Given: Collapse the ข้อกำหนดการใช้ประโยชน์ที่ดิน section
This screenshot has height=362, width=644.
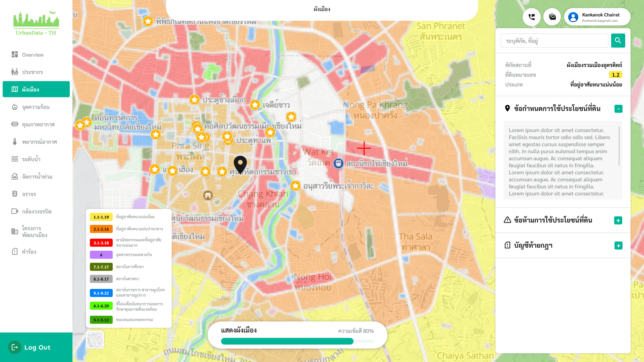Looking at the screenshot, I should 618,109.
